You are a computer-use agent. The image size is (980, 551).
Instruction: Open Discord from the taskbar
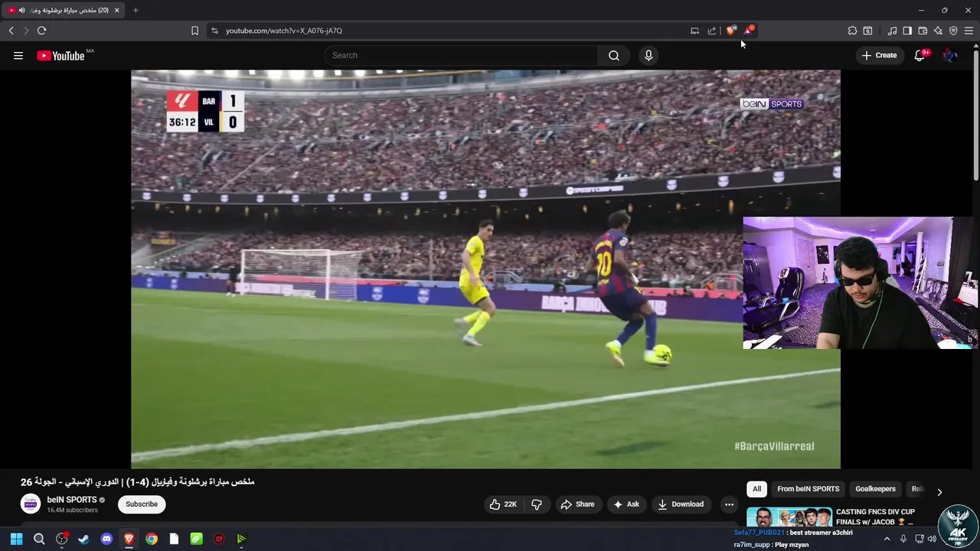coord(106,539)
